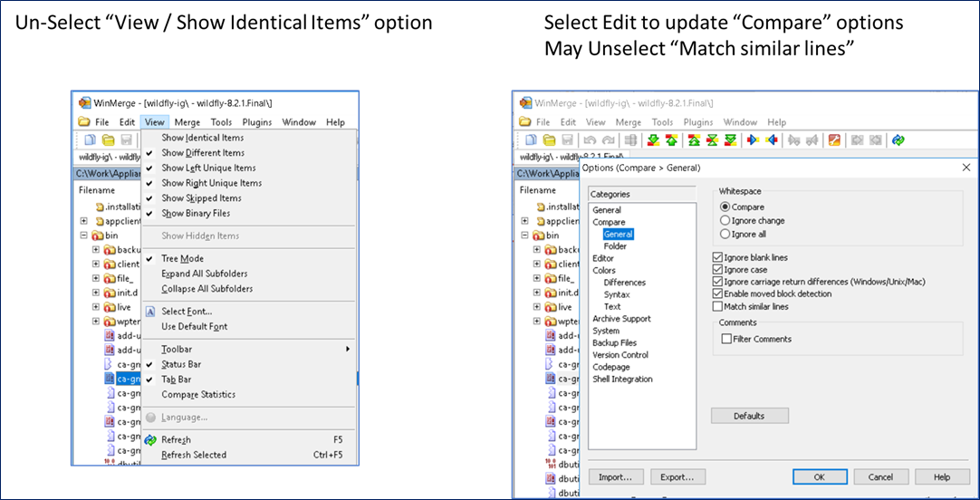The width and height of the screenshot is (980, 500).
Task: Click the First Difference toolbar icon
Action: coord(694,139)
